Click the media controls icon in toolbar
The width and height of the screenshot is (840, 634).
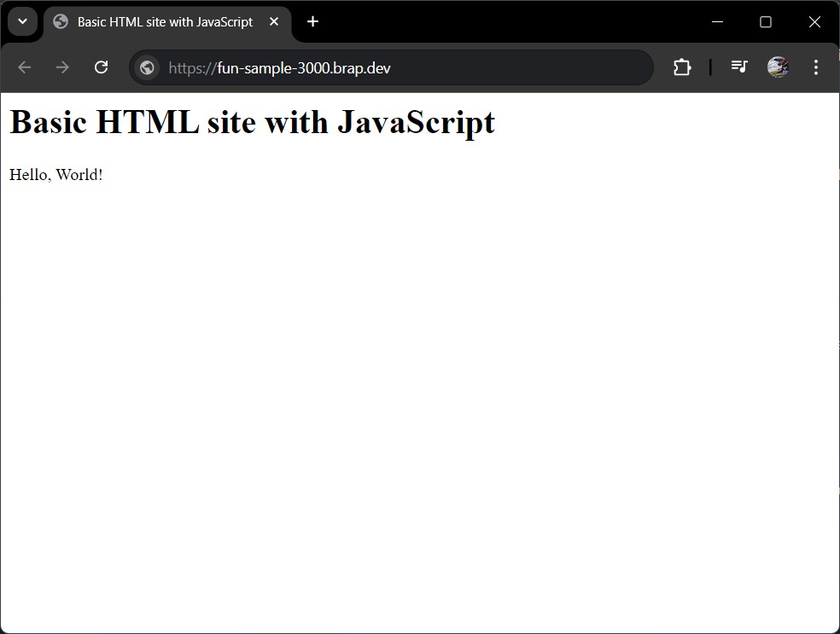(x=739, y=67)
